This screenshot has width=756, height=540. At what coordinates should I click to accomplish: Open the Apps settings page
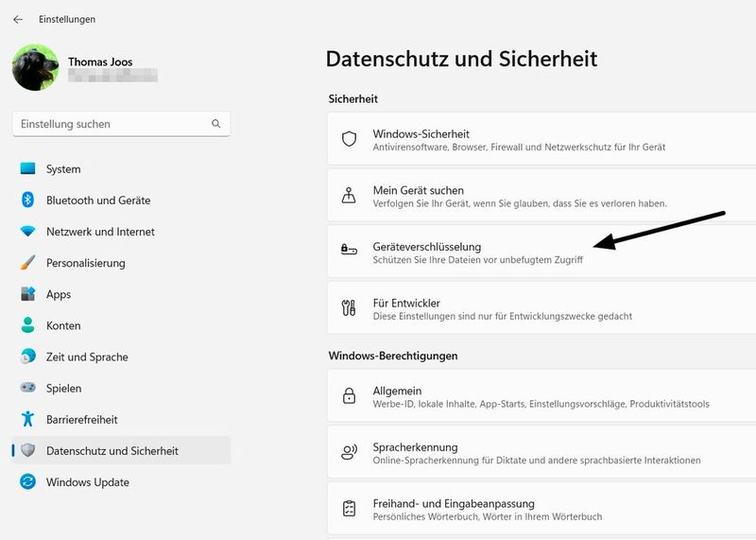pos(121,294)
